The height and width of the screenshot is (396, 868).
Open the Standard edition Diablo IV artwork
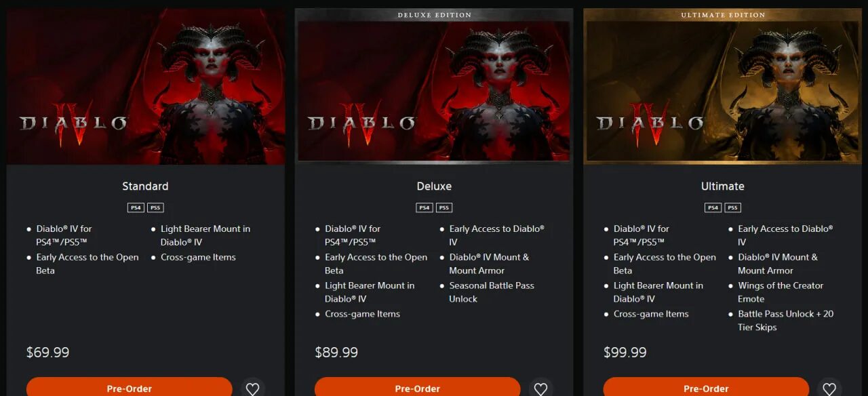pyautogui.click(x=146, y=86)
